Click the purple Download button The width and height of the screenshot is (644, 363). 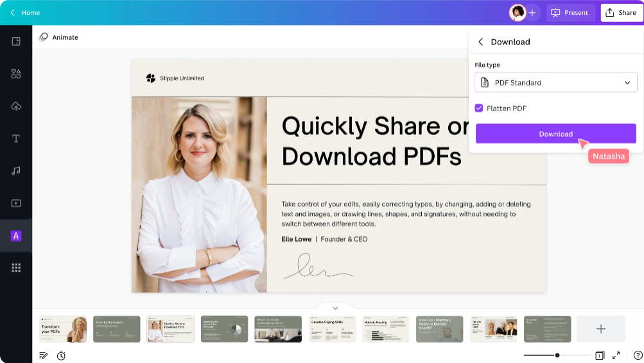tap(555, 134)
